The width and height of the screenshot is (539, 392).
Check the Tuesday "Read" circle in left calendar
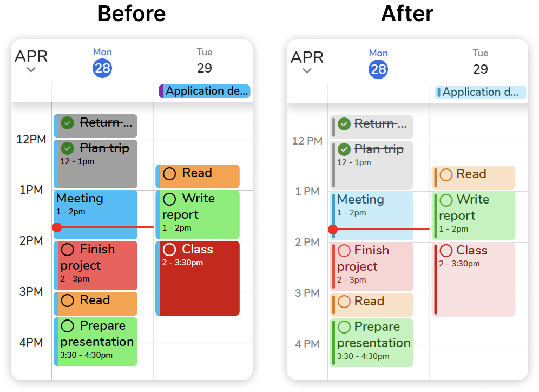pyautogui.click(x=169, y=174)
